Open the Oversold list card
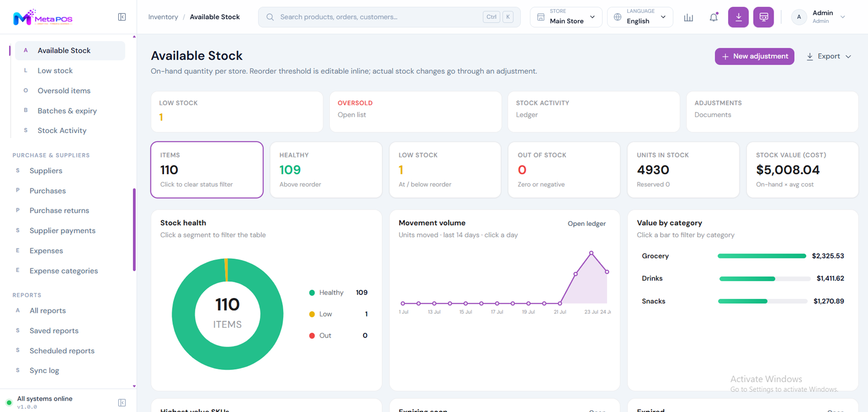 [416, 111]
